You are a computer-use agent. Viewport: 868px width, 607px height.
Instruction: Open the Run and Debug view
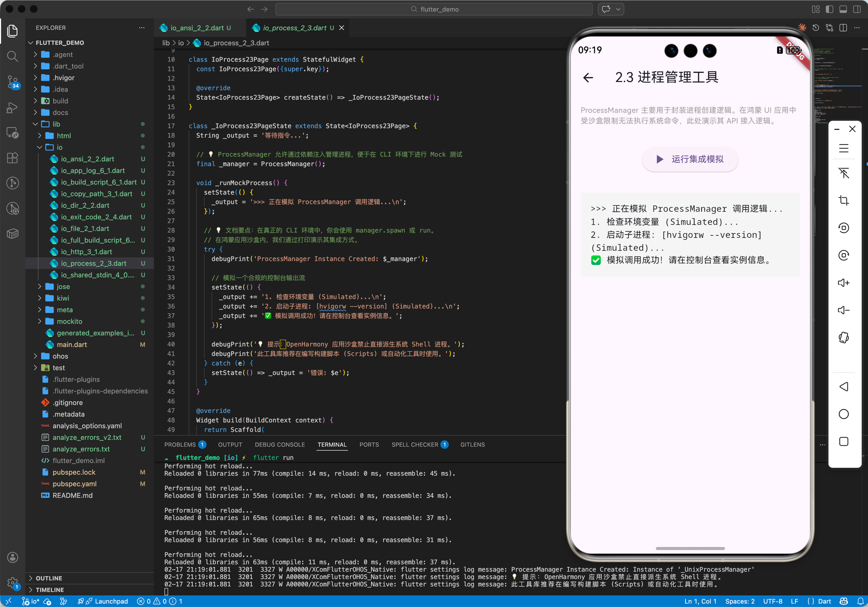[12, 107]
